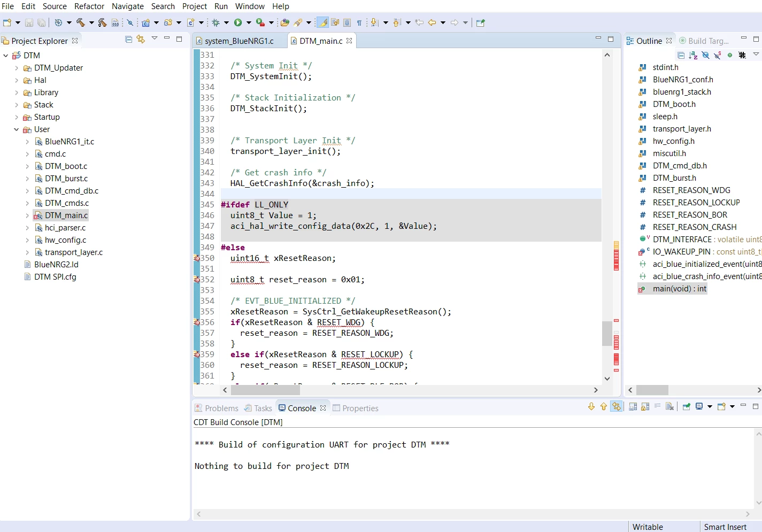Click the Search flashlight icon in toolbar
The height and width of the screenshot is (532, 762).
click(298, 22)
